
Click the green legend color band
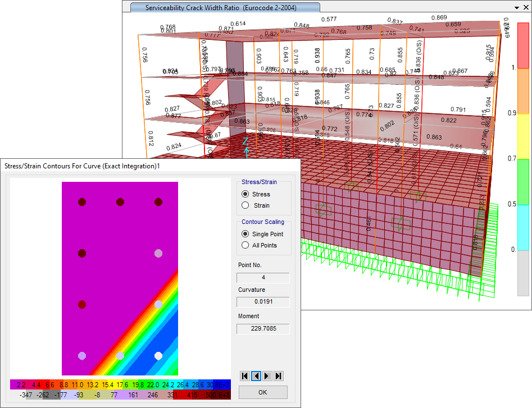point(522,181)
